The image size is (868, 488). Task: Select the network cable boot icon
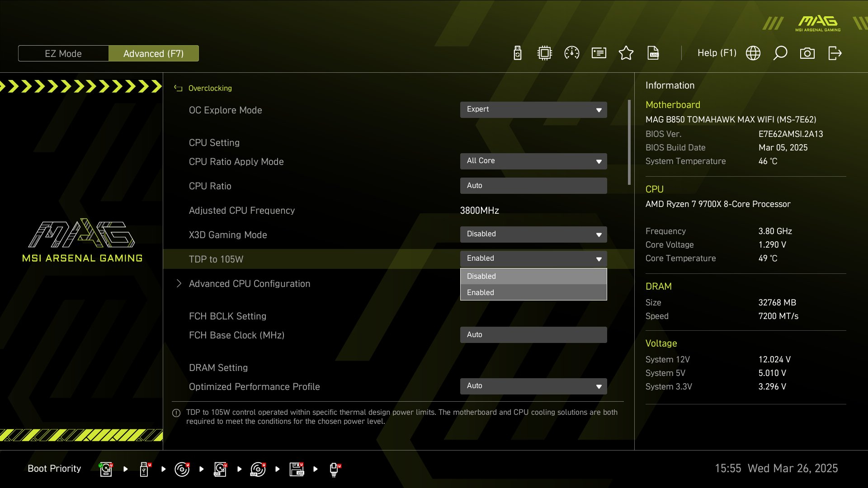(335, 470)
